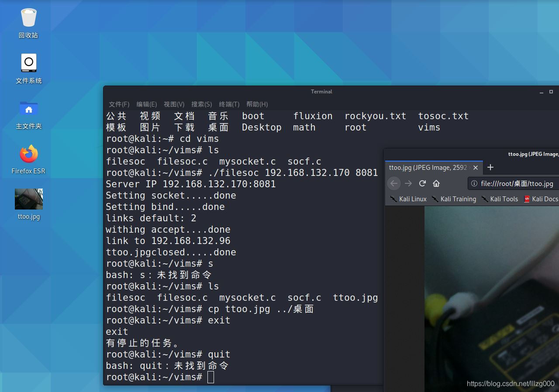Reload the page in Firefox

(422, 183)
